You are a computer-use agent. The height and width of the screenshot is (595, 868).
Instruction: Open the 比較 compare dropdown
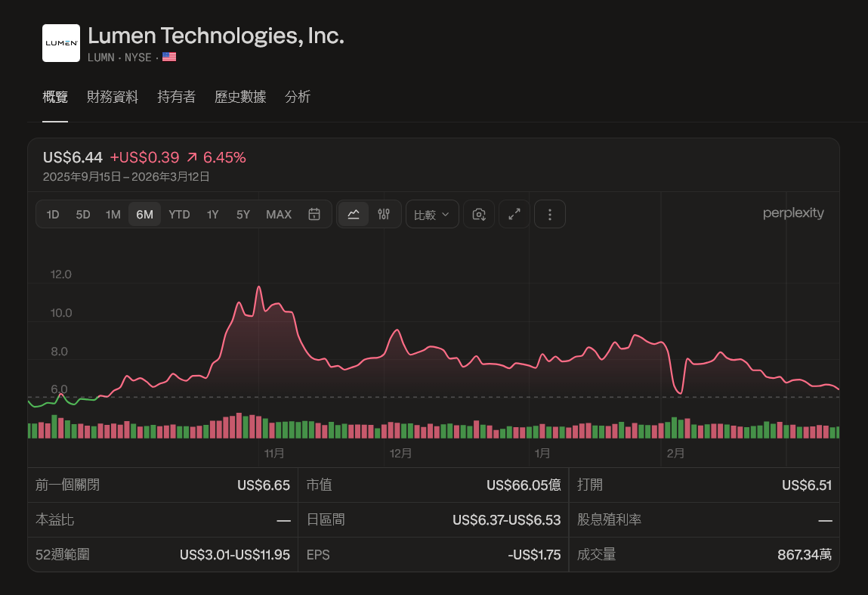(432, 215)
